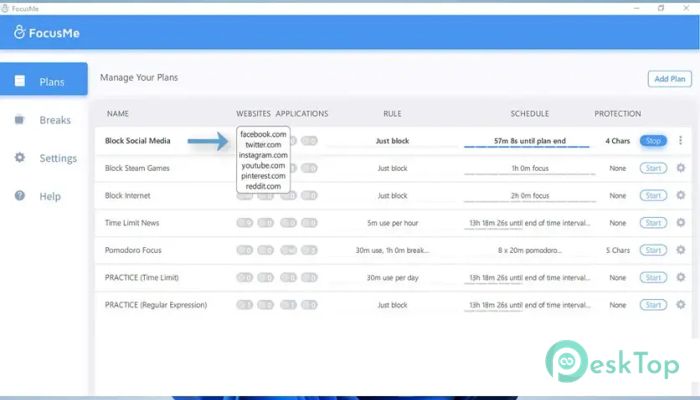Click '8 x 20m pomodoro...' schedule text

[529, 250]
